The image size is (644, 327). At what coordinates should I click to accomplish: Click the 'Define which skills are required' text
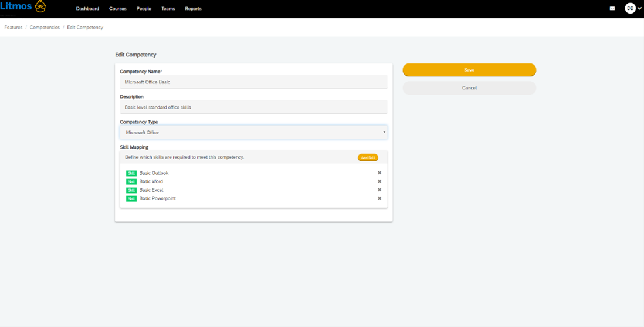pos(184,157)
